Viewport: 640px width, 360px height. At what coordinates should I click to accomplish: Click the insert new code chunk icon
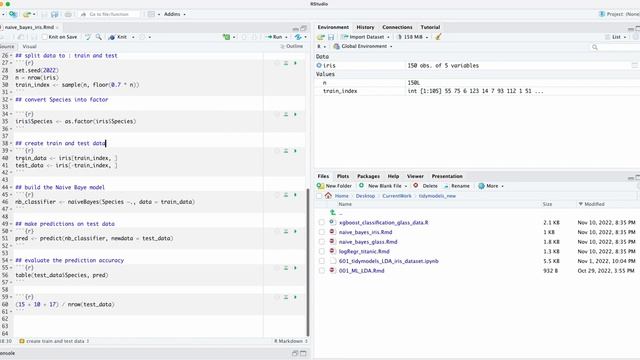227,37
